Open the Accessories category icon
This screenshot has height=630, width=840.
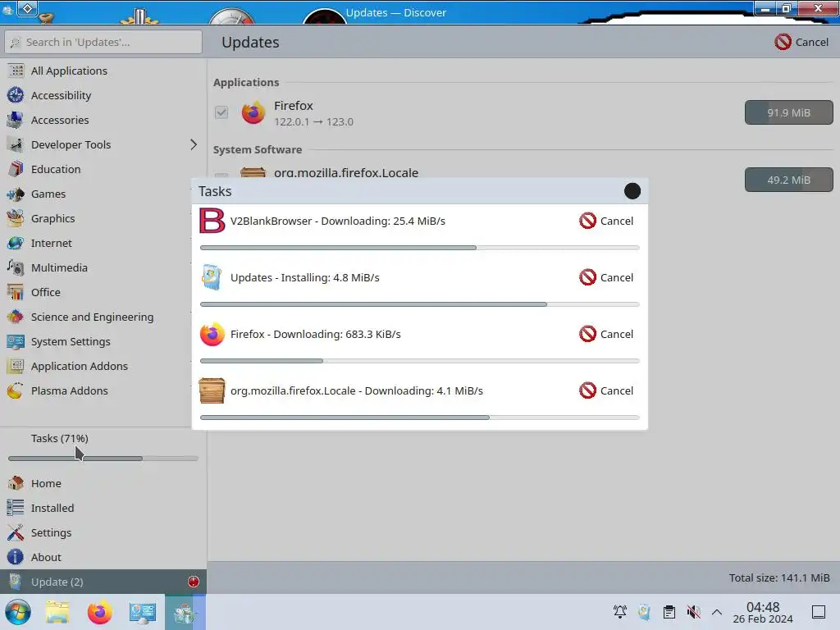coord(16,120)
